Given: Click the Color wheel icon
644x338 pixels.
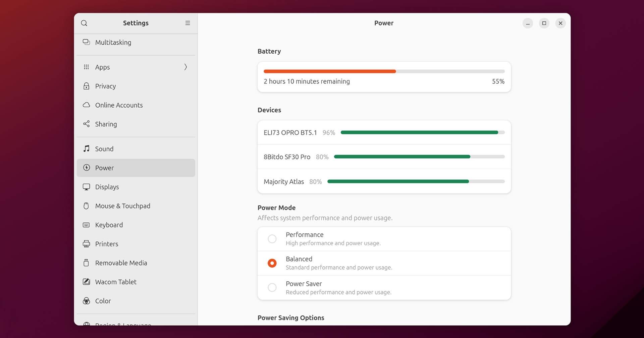Looking at the screenshot, I should (x=86, y=301).
